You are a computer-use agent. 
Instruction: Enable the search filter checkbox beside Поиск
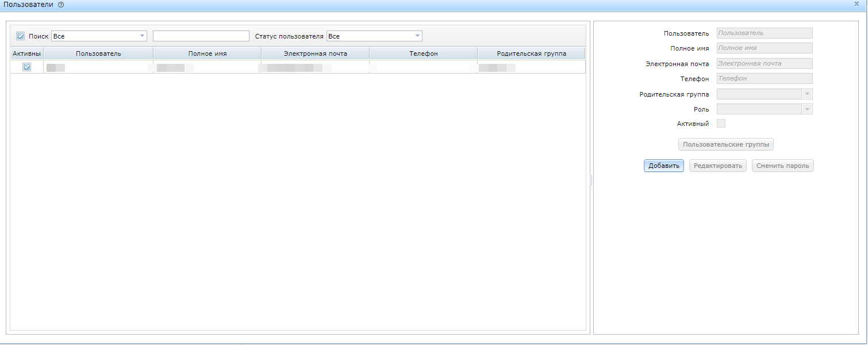[20, 36]
